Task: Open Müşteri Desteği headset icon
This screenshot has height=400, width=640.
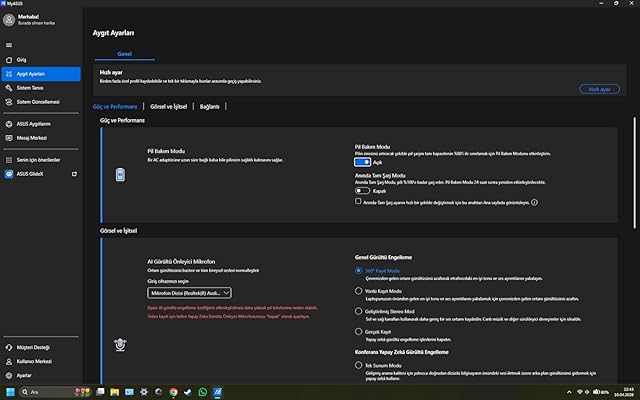Action: (9, 347)
